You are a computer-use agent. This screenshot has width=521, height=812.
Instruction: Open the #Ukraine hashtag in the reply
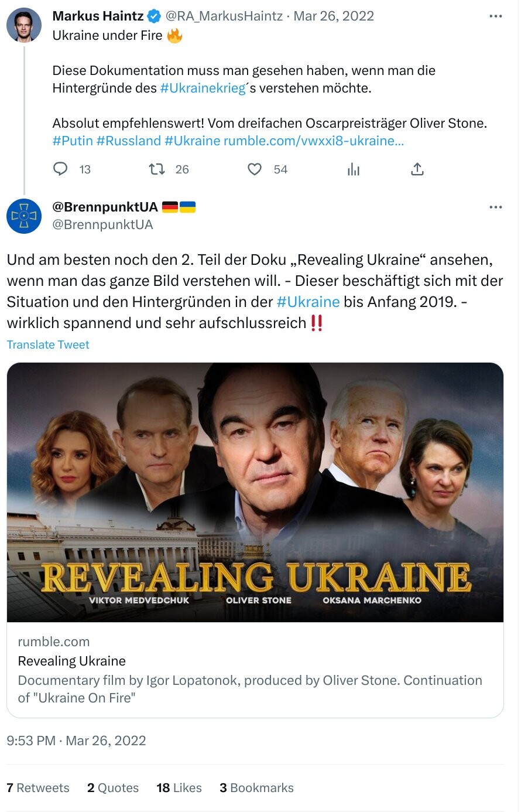coord(309,302)
